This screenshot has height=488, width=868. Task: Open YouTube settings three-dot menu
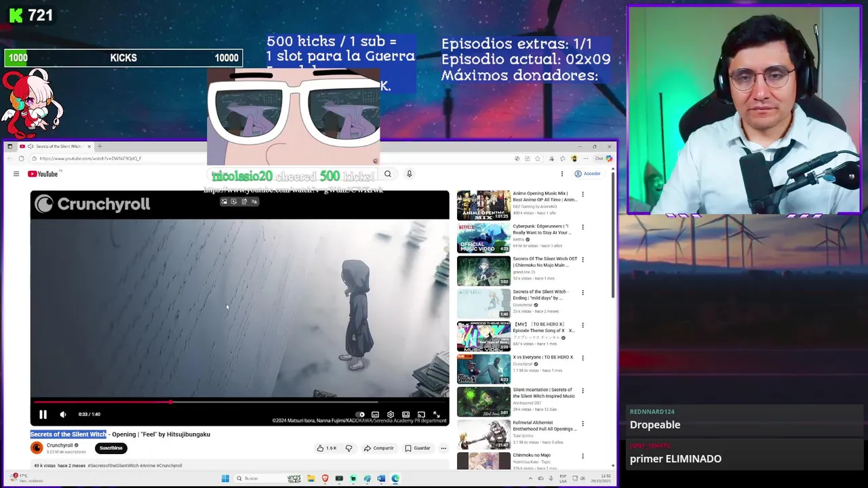(x=561, y=174)
